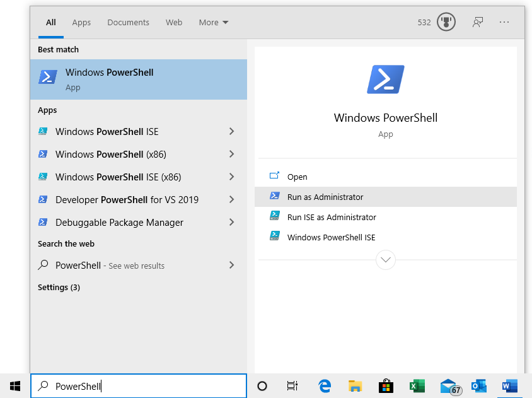Expand more actions with the down chevron
The height and width of the screenshot is (398, 532).
[x=385, y=259]
